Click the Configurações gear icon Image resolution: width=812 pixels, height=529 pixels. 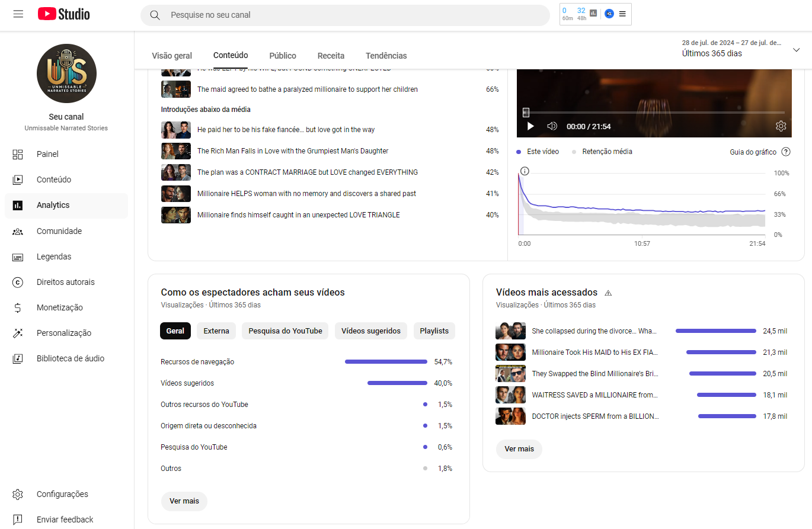(18, 494)
